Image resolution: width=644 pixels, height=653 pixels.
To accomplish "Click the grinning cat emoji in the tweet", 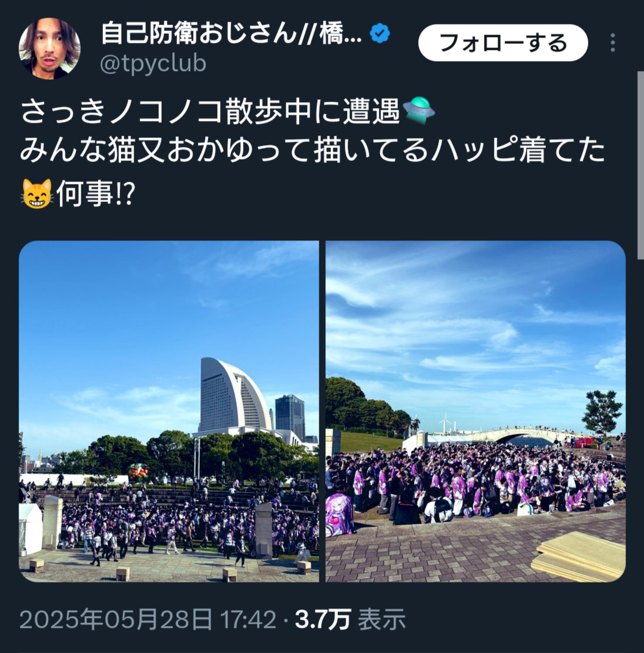I will 37,193.
